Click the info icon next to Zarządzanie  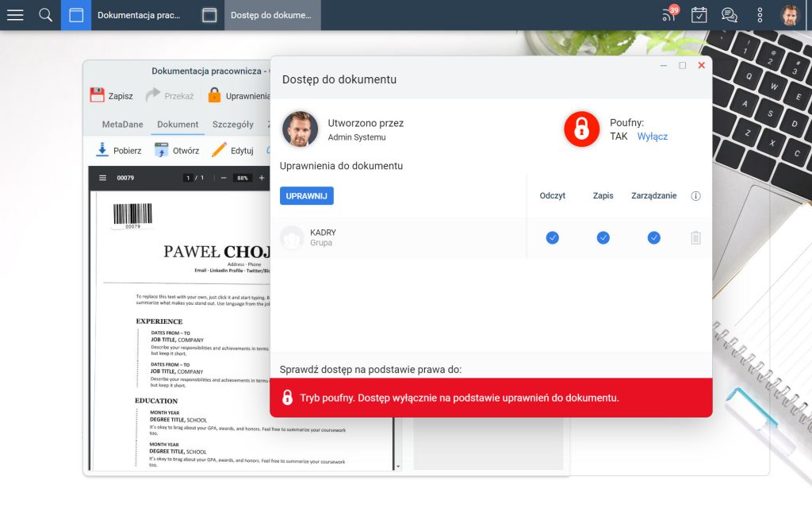[x=695, y=196]
